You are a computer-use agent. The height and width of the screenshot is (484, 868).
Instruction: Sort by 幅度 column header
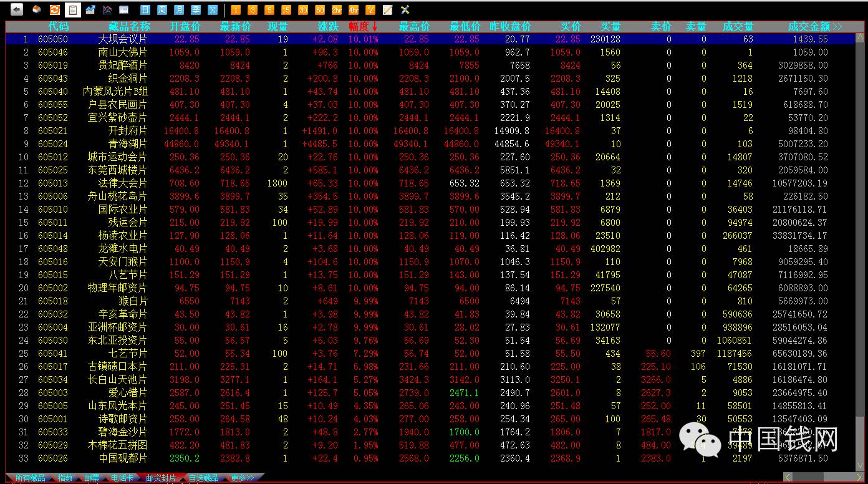[x=364, y=27]
